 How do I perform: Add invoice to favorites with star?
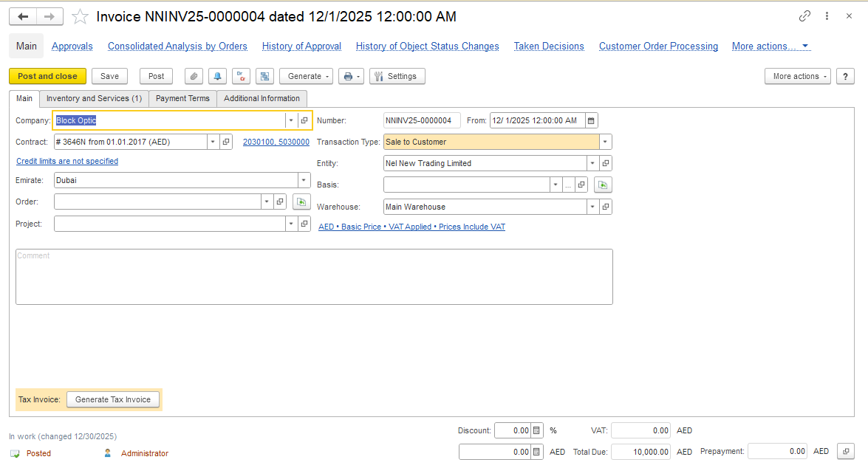[x=81, y=16]
